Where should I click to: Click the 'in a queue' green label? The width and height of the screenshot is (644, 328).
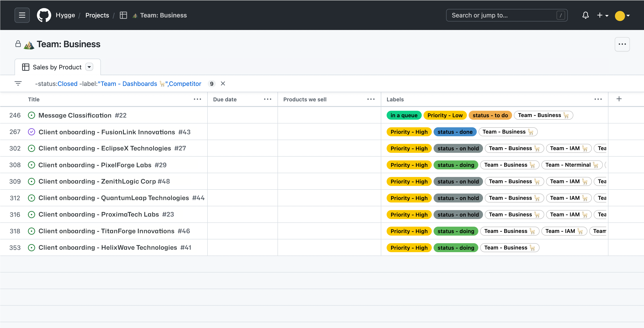tap(404, 115)
